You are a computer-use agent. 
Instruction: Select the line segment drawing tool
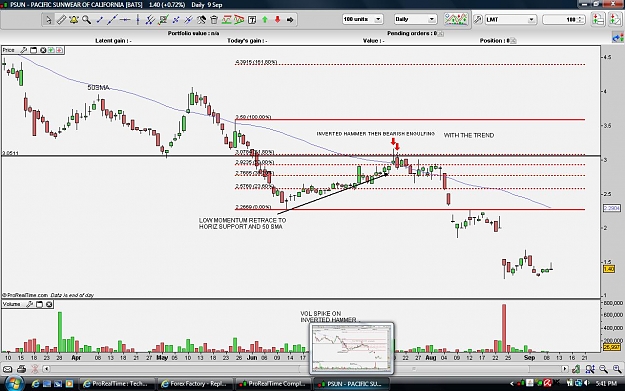click(x=99, y=20)
